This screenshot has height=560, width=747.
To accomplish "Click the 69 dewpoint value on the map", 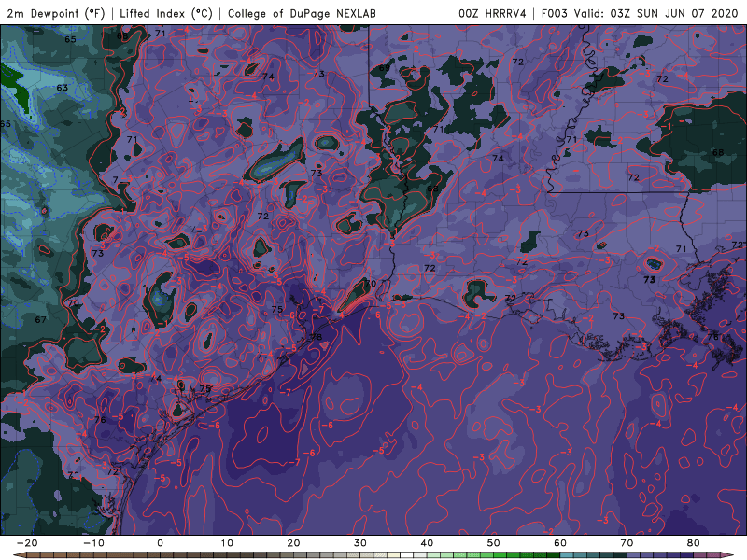I will (384, 68).
